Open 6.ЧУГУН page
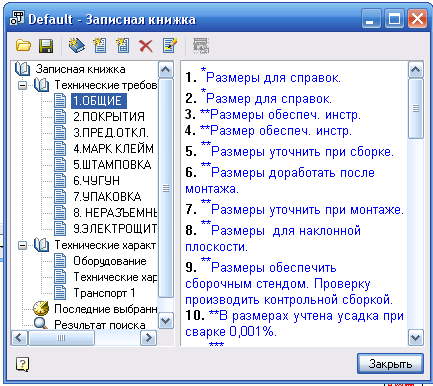Screen dimensions: 433x386 96,180
